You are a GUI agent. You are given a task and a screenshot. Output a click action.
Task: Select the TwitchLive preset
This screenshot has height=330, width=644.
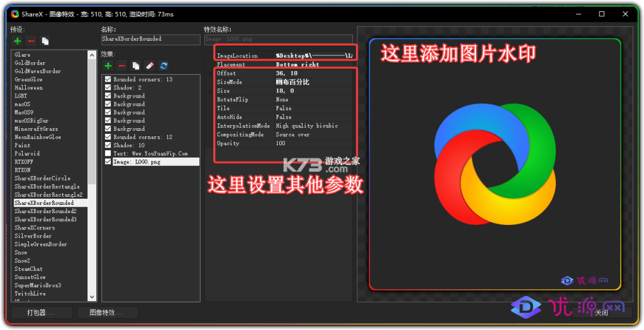[30, 294]
